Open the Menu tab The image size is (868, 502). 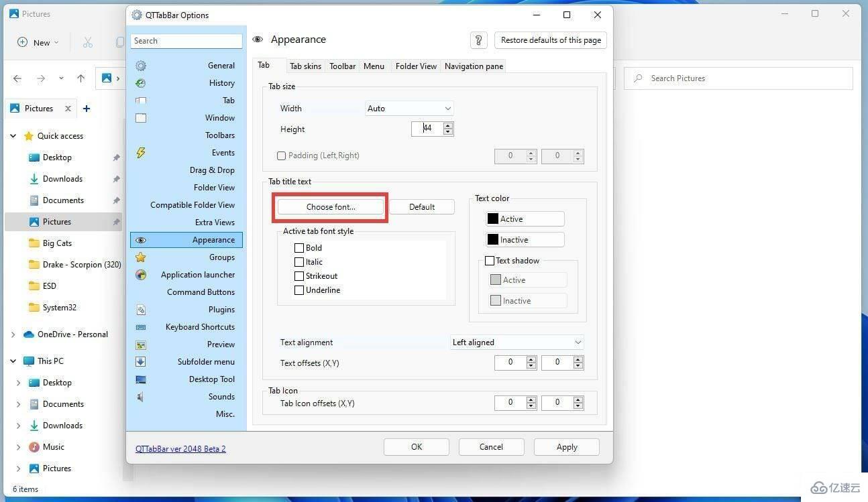[374, 66]
